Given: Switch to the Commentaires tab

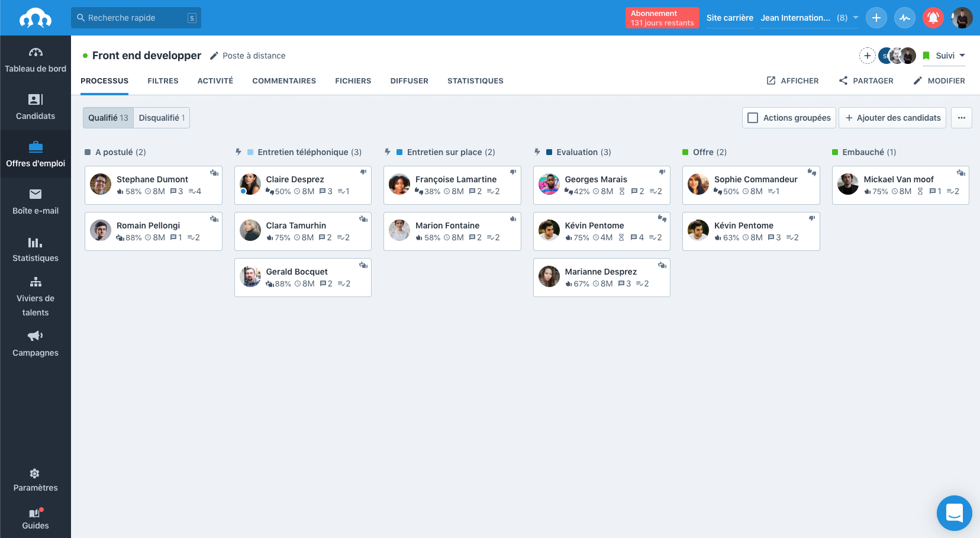Looking at the screenshot, I should point(284,80).
